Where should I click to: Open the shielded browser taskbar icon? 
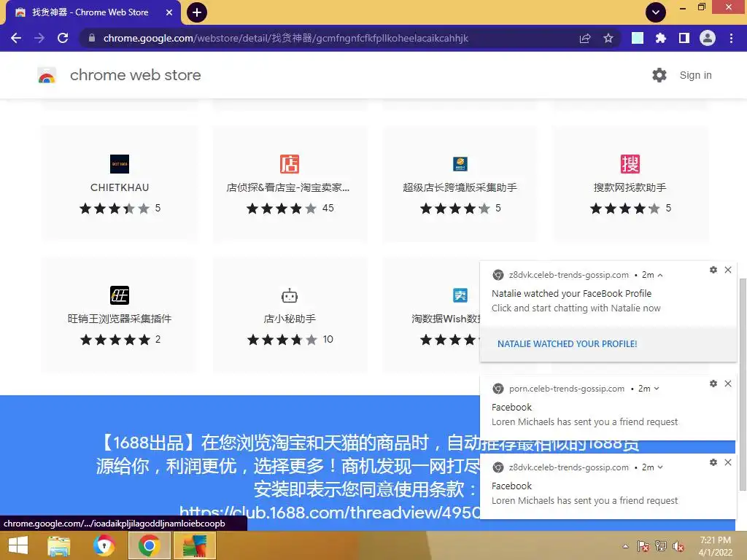[104, 545]
